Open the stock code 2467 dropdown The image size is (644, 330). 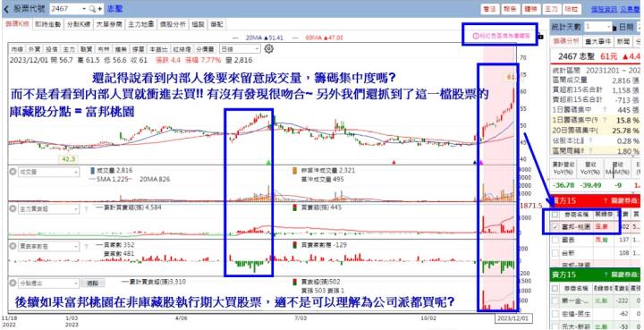(x=84, y=9)
